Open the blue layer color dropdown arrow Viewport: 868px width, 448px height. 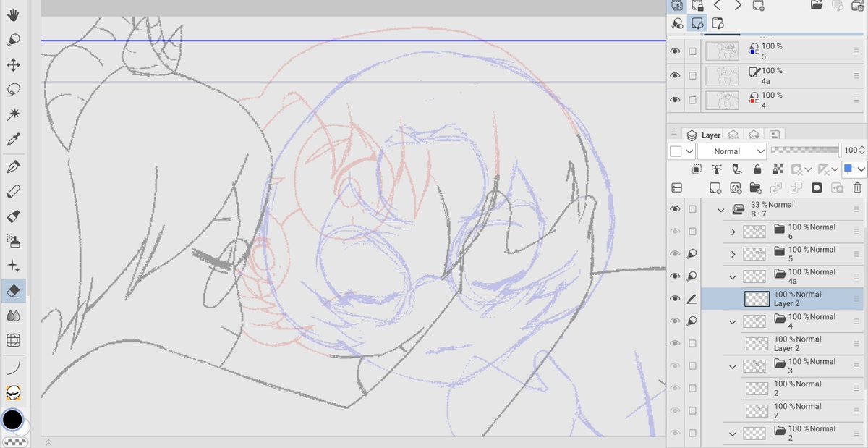click(861, 169)
